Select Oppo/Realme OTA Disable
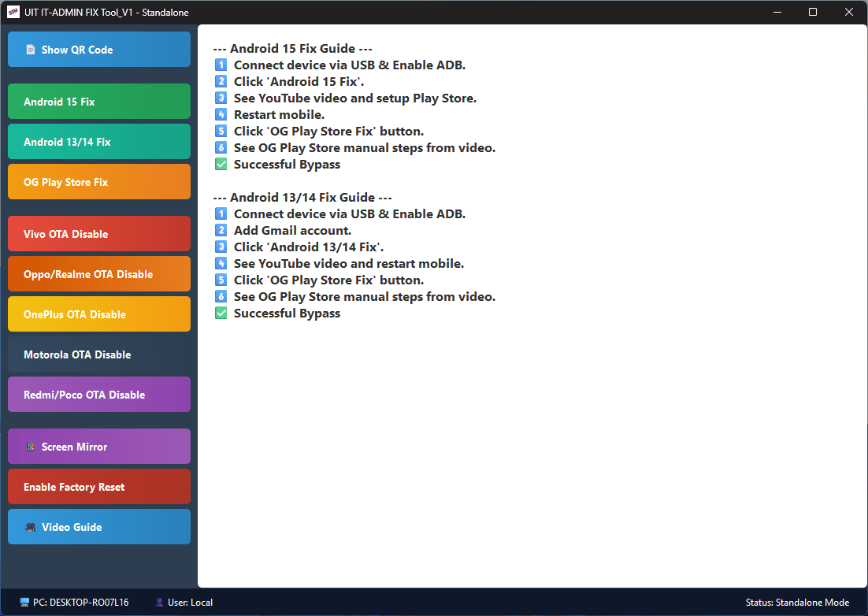This screenshot has width=868, height=616. point(99,274)
